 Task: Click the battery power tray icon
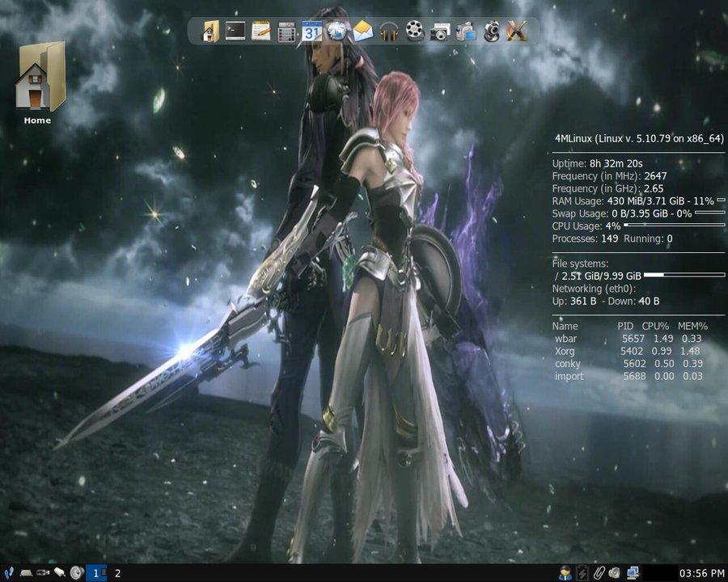click(x=582, y=573)
